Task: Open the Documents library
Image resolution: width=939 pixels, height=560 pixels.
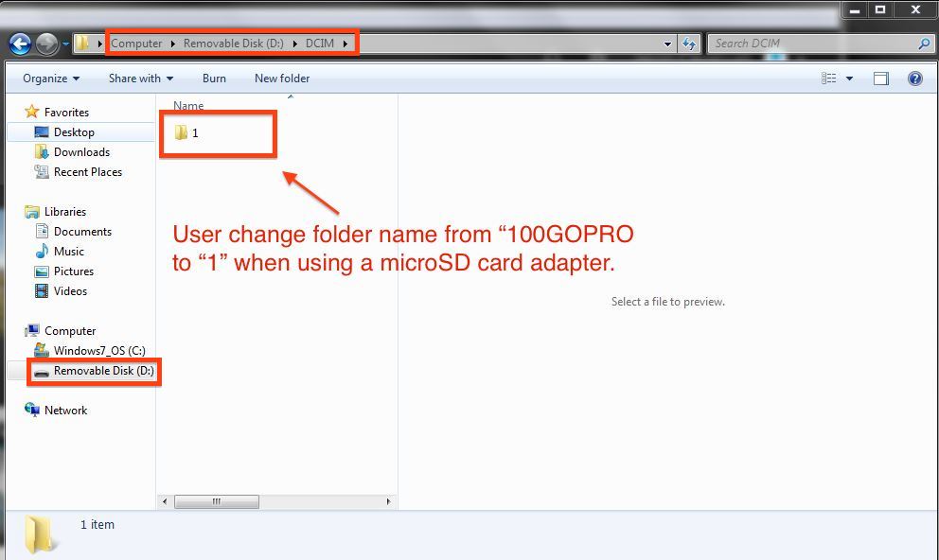Action: point(82,232)
